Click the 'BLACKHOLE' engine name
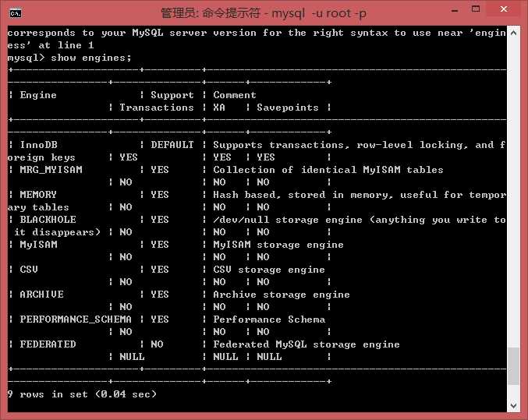528x420 pixels. 48,220
